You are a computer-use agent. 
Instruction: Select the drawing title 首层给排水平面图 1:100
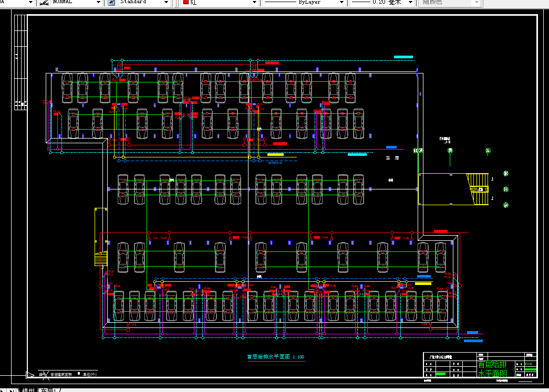click(275, 357)
